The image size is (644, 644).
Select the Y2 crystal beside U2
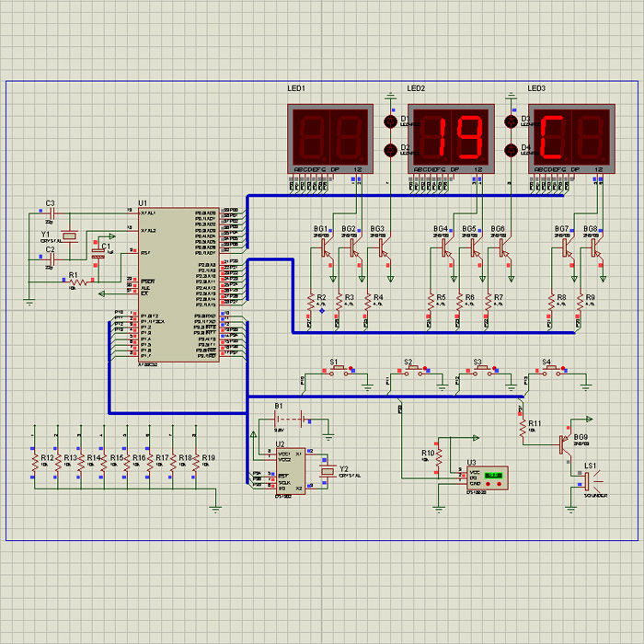tap(328, 471)
